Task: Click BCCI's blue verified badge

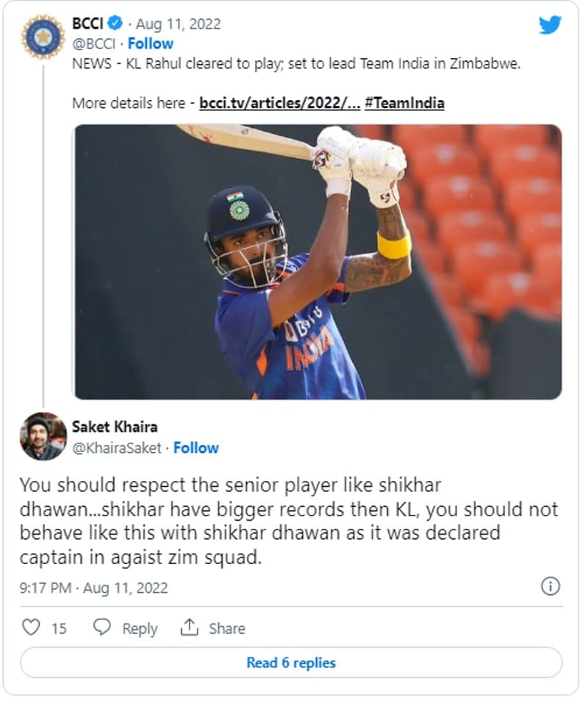Action: [116, 24]
